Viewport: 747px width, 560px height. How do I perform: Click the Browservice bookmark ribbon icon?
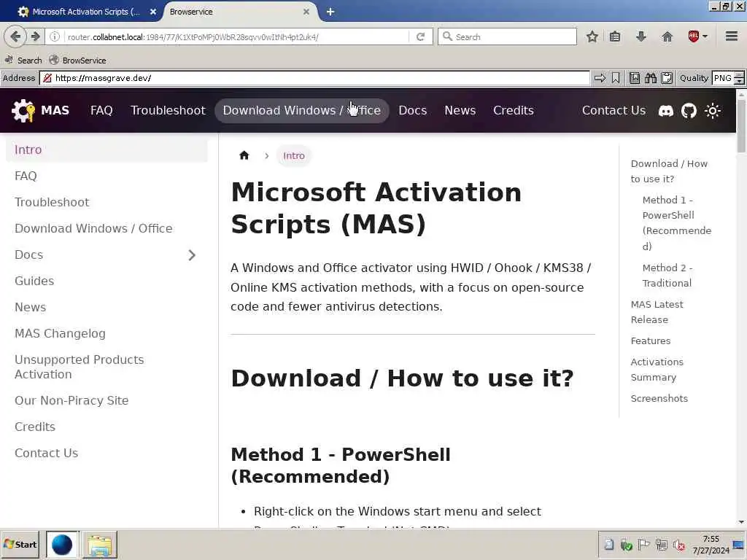616,78
